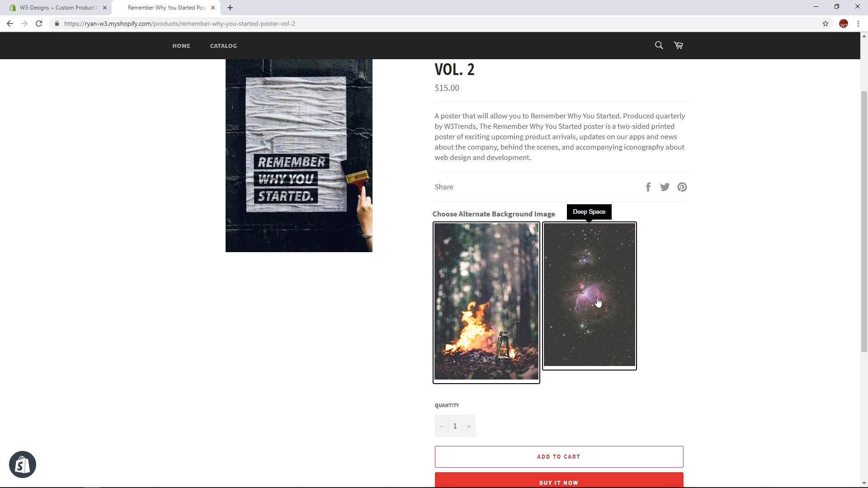The height and width of the screenshot is (488, 868).
Task: Open the store search icon
Action: [659, 45]
